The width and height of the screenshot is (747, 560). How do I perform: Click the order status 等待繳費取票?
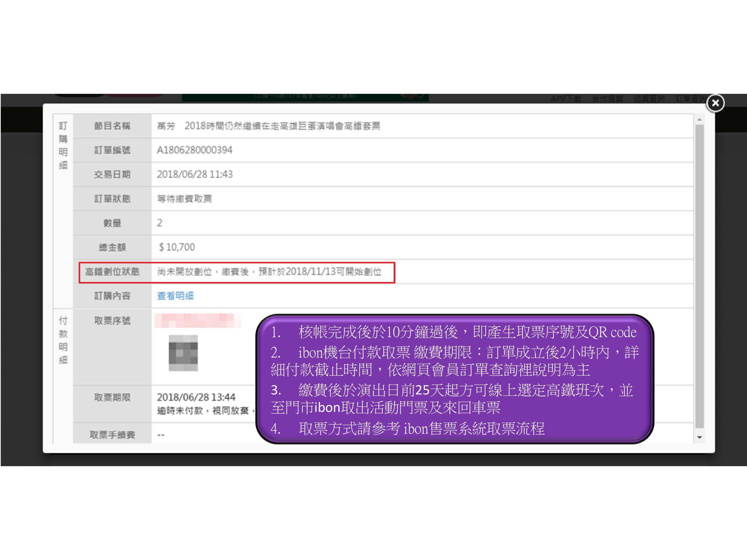pyautogui.click(x=184, y=198)
